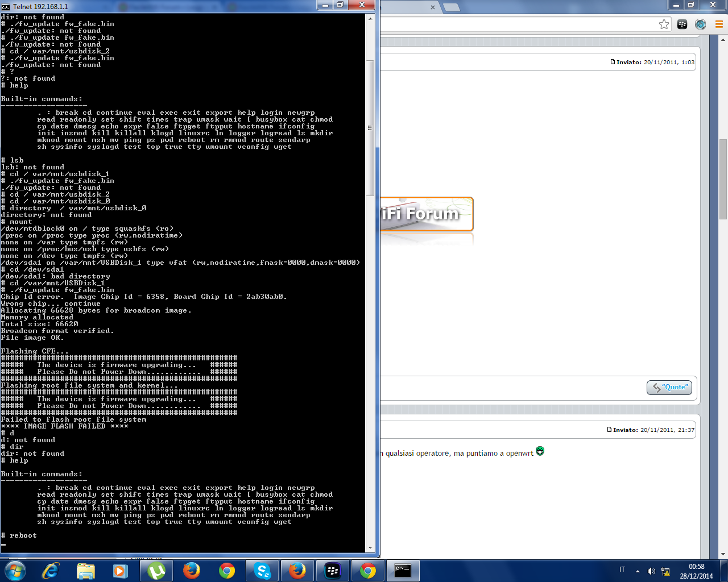
Task: Click the Quote button on the forum post
Action: click(669, 387)
